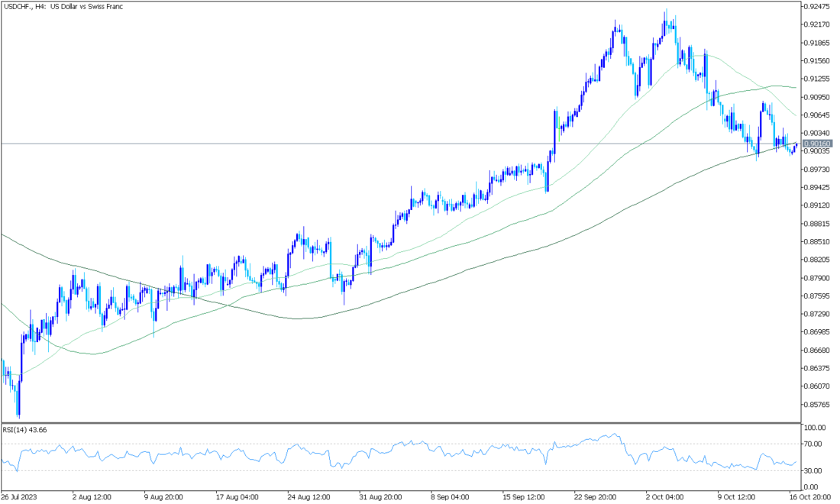
Task: Click the 0.91865 price axis label
Action: pyautogui.click(x=817, y=43)
